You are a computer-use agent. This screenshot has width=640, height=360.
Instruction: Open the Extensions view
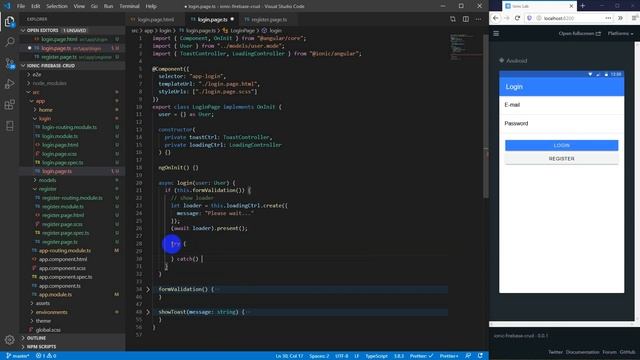(9, 105)
